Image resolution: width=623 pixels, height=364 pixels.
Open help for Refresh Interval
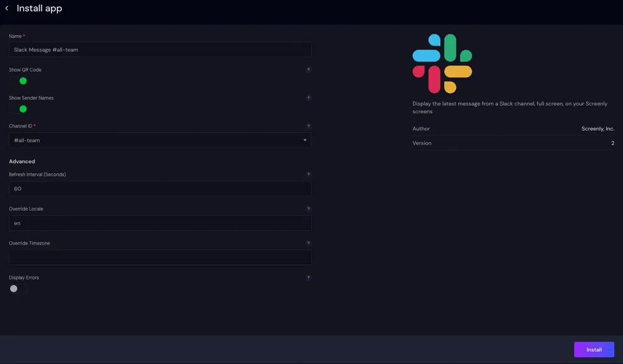(x=308, y=174)
